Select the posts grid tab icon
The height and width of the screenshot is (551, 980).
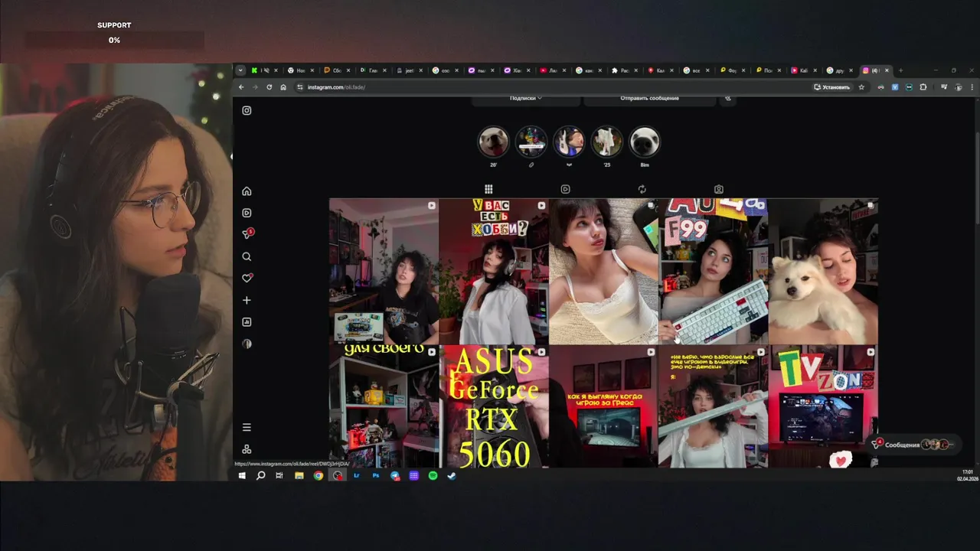[x=488, y=189]
